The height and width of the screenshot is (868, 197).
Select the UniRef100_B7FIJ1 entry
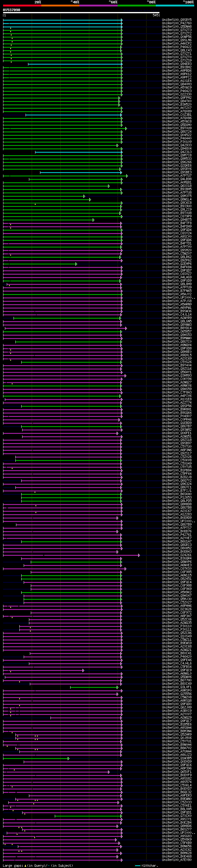pos(177,491)
